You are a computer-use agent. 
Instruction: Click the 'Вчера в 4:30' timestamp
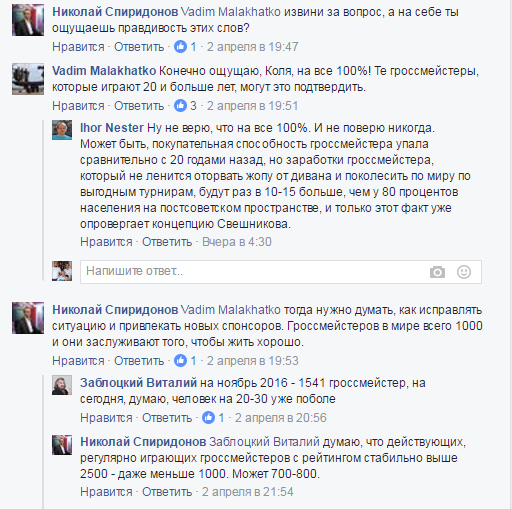[x=237, y=242]
